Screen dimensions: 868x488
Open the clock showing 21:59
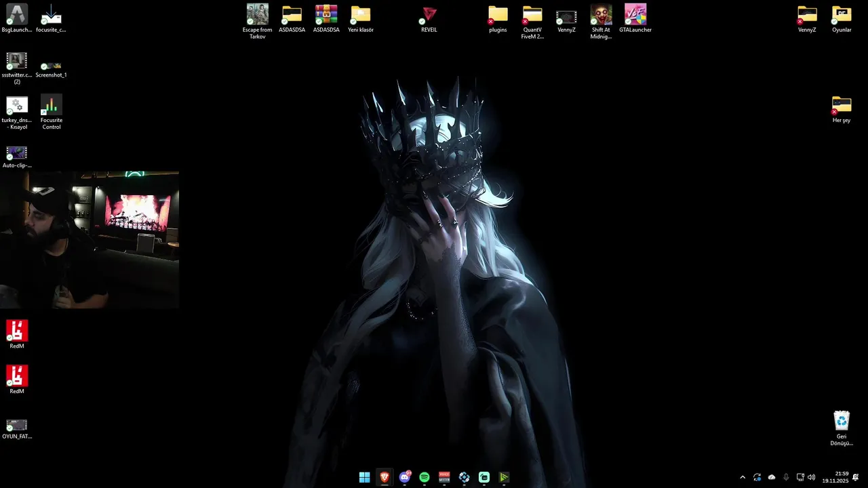point(835,477)
